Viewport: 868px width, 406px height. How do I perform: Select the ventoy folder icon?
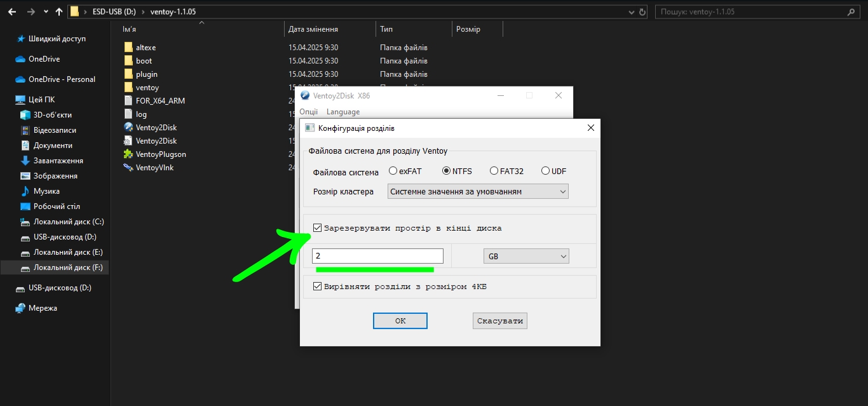tap(129, 88)
